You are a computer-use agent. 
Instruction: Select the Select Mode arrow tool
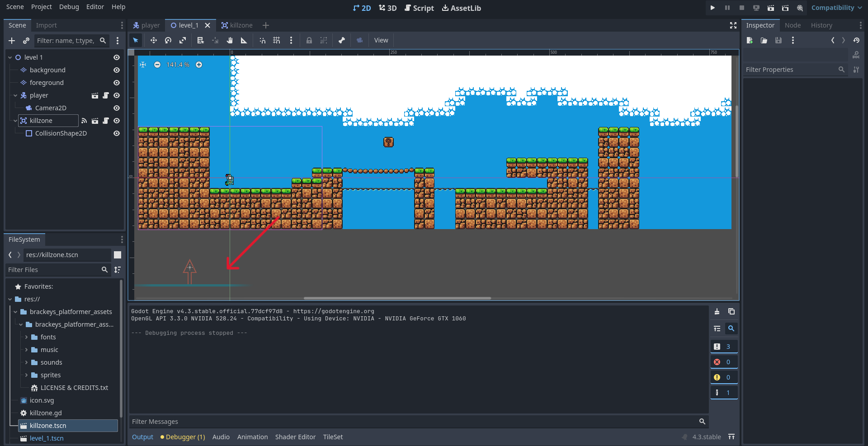pos(136,40)
